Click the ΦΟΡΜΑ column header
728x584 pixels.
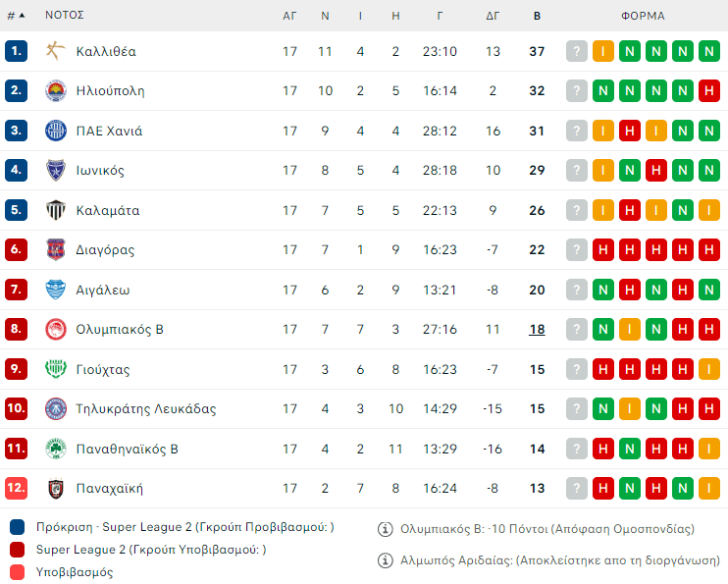click(x=643, y=16)
